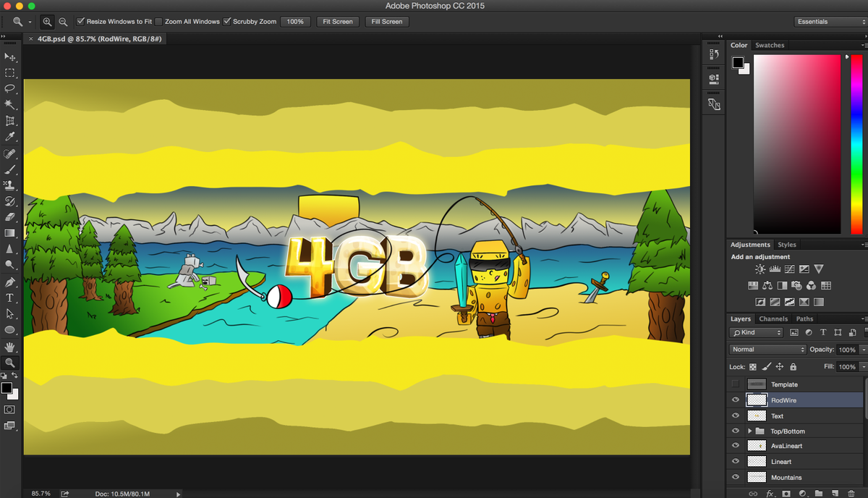
Task: Add a Channel Mixer adjustment
Action: coord(811,286)
